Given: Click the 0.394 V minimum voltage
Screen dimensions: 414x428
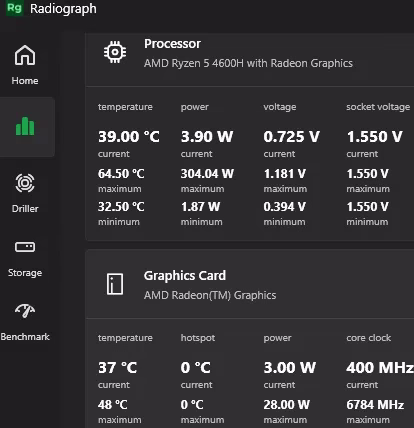Looking at the screenshot, I should click(x=285, y=207).
